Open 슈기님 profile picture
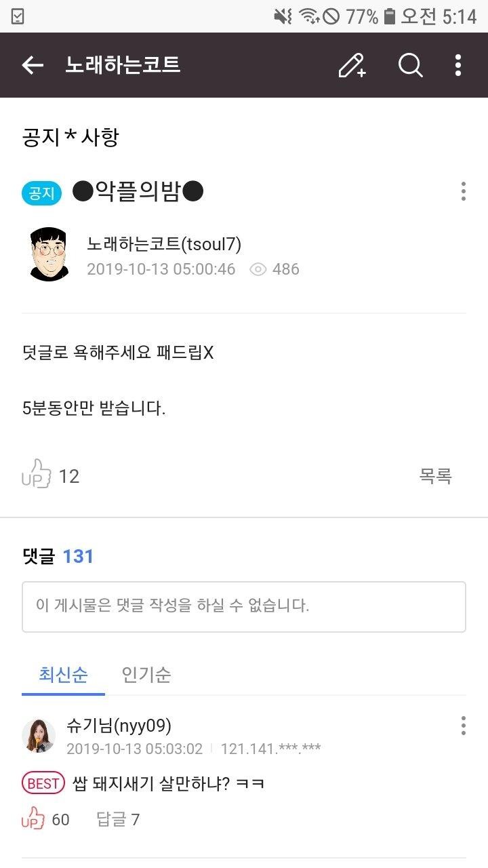488x868 pixels. pyautogui.click(x=39, y=736)
